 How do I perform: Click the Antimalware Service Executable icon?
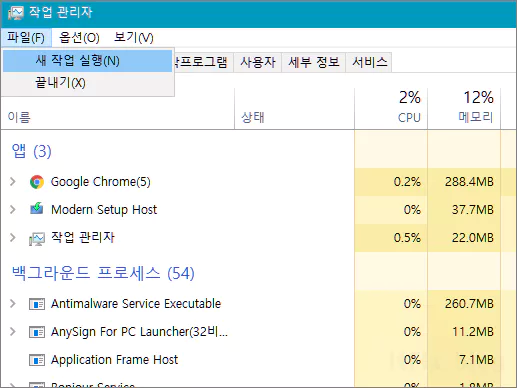click(37, 304)
